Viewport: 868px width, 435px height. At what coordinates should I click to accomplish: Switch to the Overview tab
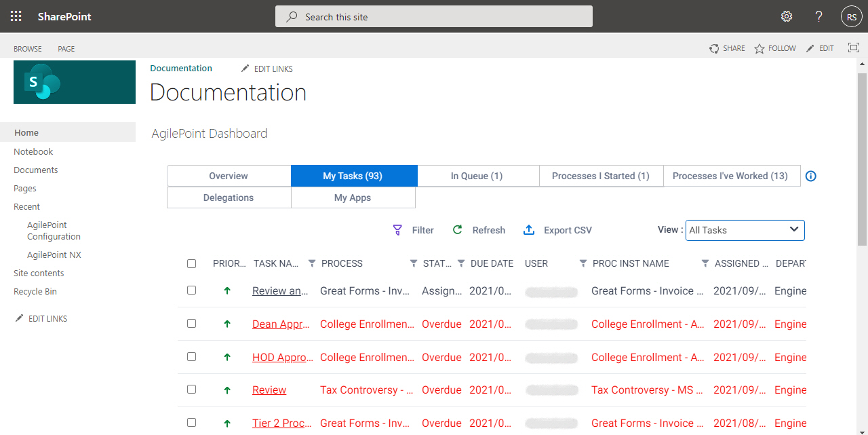[x=229, y=176]
